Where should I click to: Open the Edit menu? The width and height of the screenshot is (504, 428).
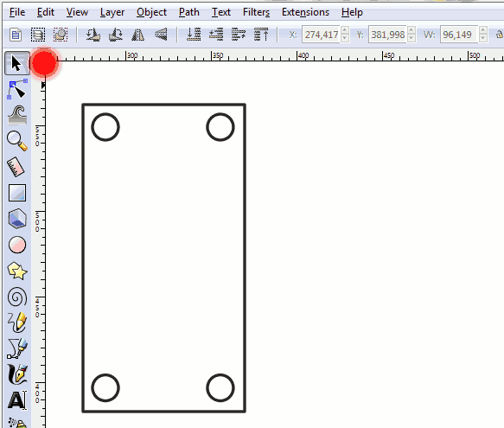click(x=45, y=12)
